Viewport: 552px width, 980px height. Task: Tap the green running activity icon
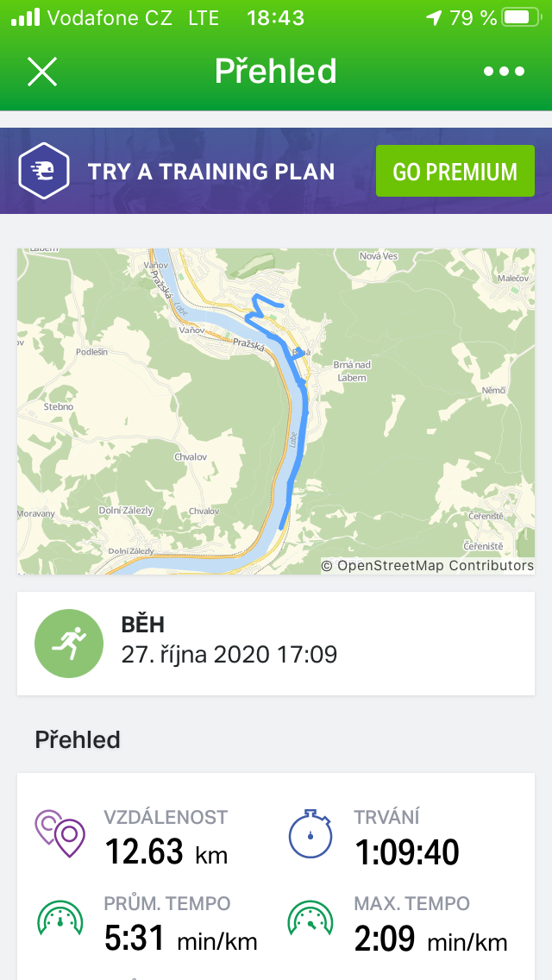[69, 643]
